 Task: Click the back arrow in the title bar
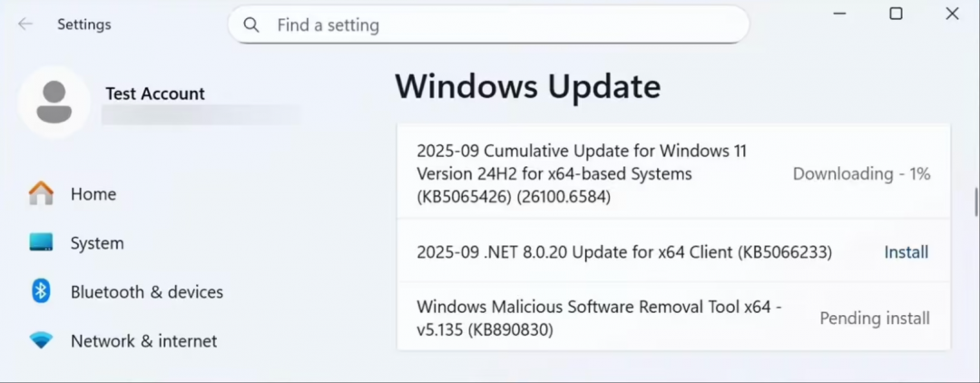click(25, 25)
